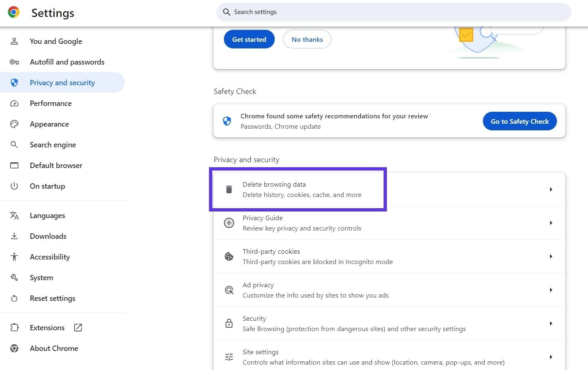Click the key icon for Autofill and passwords

click(14, 62)
